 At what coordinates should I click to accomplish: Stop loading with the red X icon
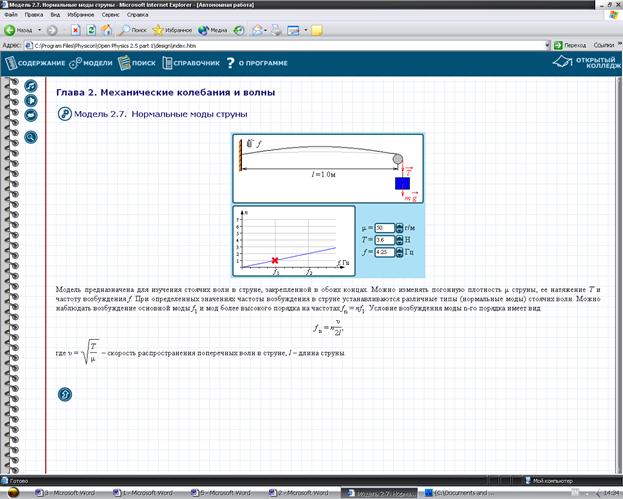coord(75,30)
